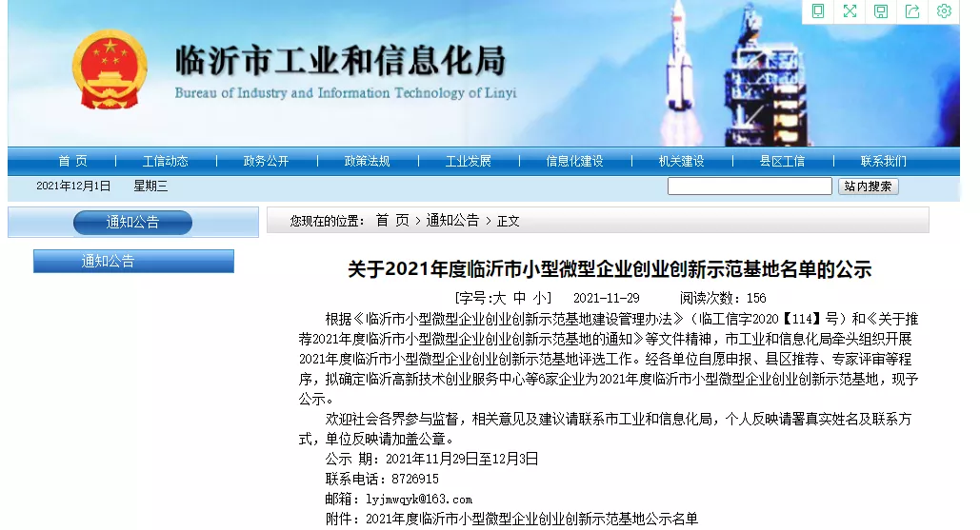Screen dimensions: 980x530
Task: Click the publish date 2021-11-29
Action: point(607,299)
